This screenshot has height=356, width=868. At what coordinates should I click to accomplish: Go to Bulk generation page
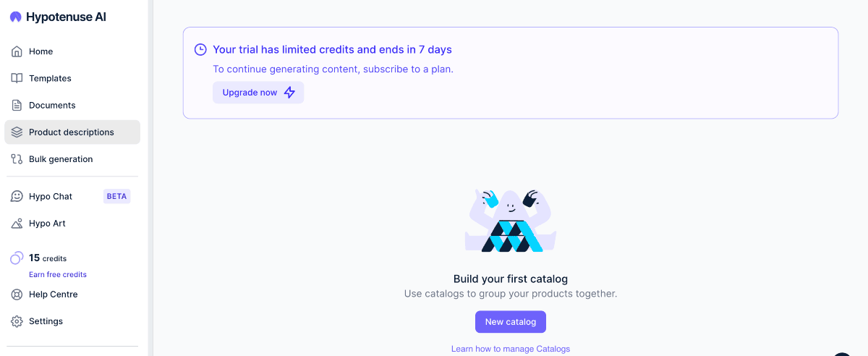pyautogui.click(x=61, y=159)
